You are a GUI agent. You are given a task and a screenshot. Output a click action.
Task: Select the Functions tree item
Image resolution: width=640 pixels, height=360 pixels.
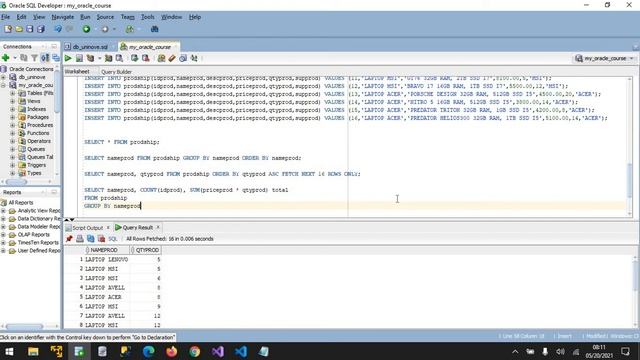click(38, 133)
